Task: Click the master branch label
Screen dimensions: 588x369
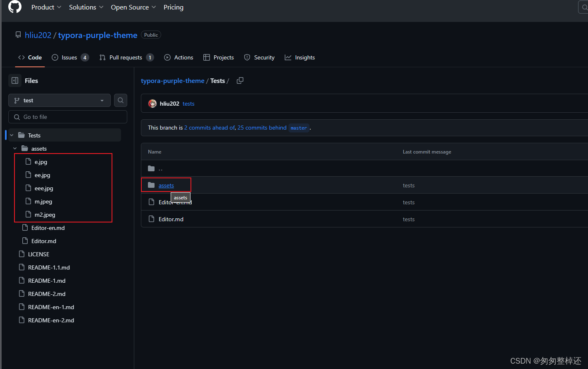Action: pos(299,128)
